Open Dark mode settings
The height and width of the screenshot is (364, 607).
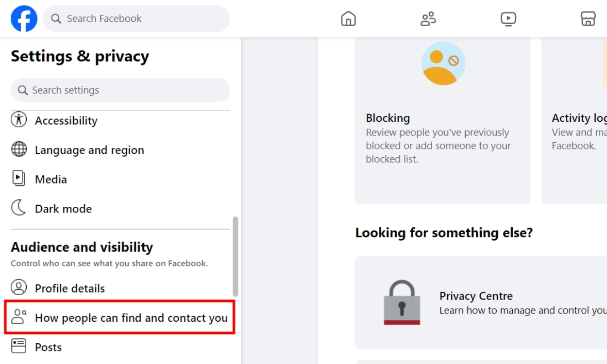coord(63,208)
